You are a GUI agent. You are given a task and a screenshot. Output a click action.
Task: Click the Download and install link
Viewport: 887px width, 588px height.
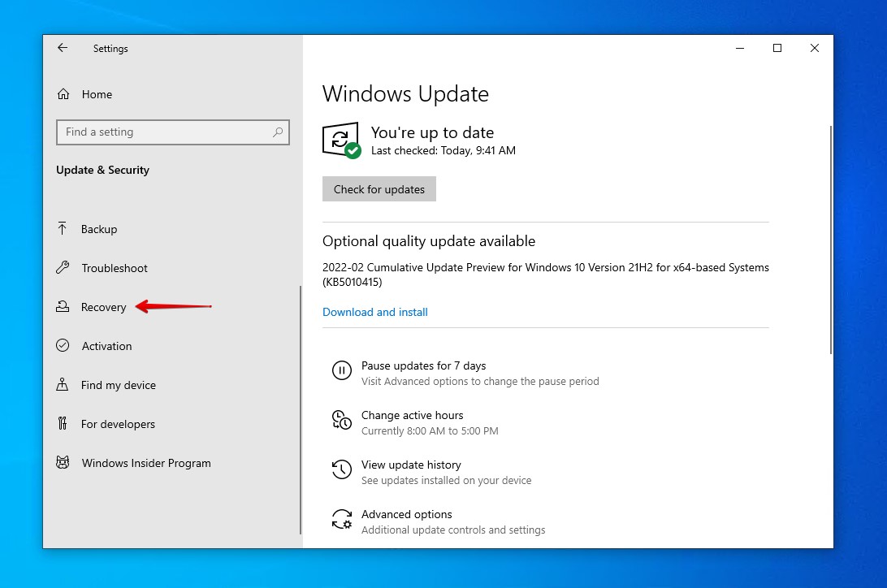pos(374,312)
